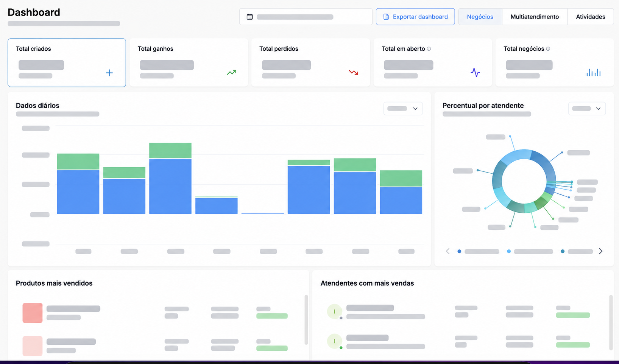The width and height of the screenshot is (619, 364).
Task: Open the info icon beside Total negócios
Action: coord(548,49)
